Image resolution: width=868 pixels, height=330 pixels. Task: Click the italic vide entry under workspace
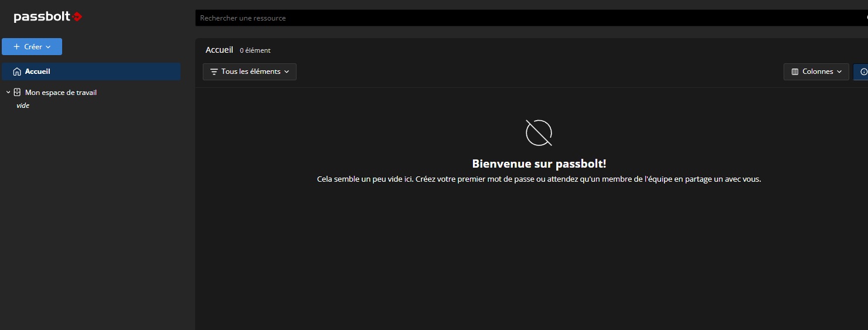pyautogui.click(x=23, y=106)
